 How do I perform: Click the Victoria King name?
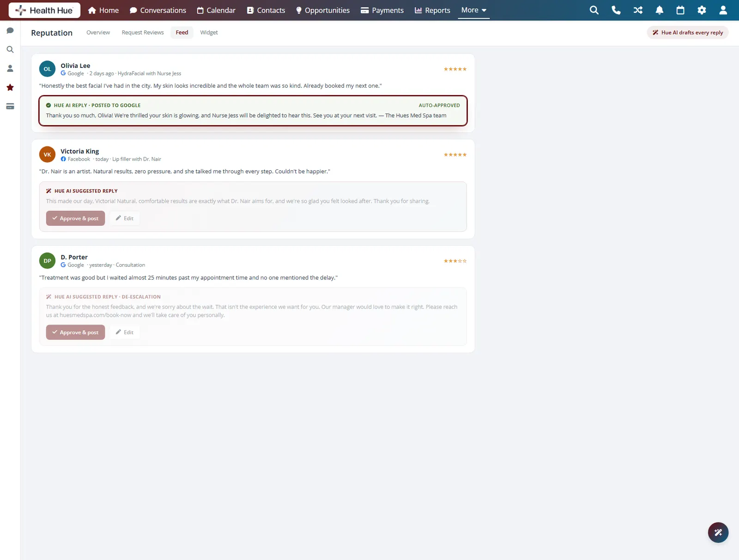click(79, 151)
